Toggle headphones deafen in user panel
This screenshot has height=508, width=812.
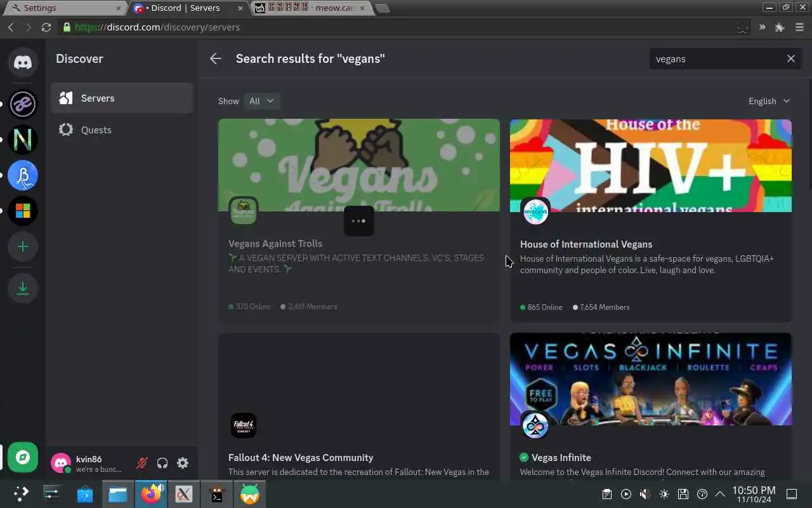click(x=162, y=463)
